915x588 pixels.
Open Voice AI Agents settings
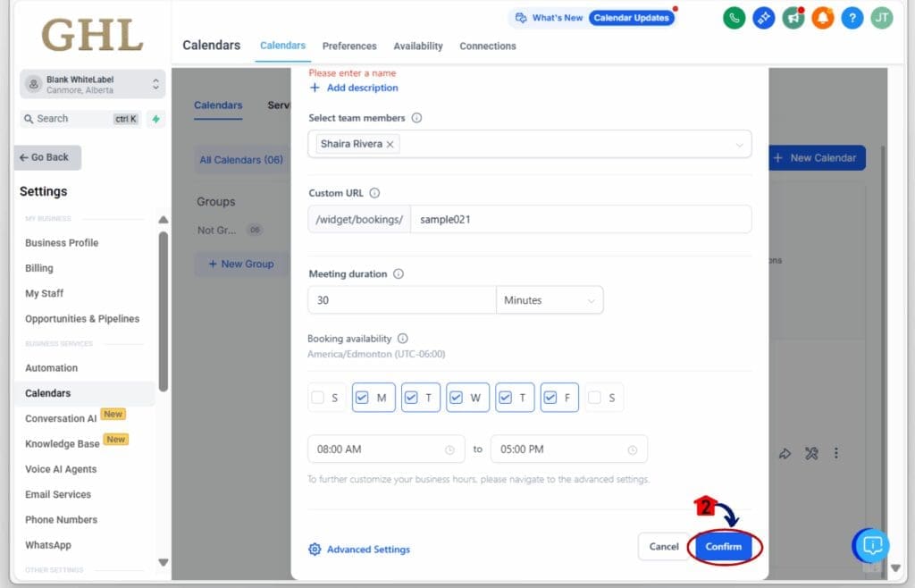[61, 469]
